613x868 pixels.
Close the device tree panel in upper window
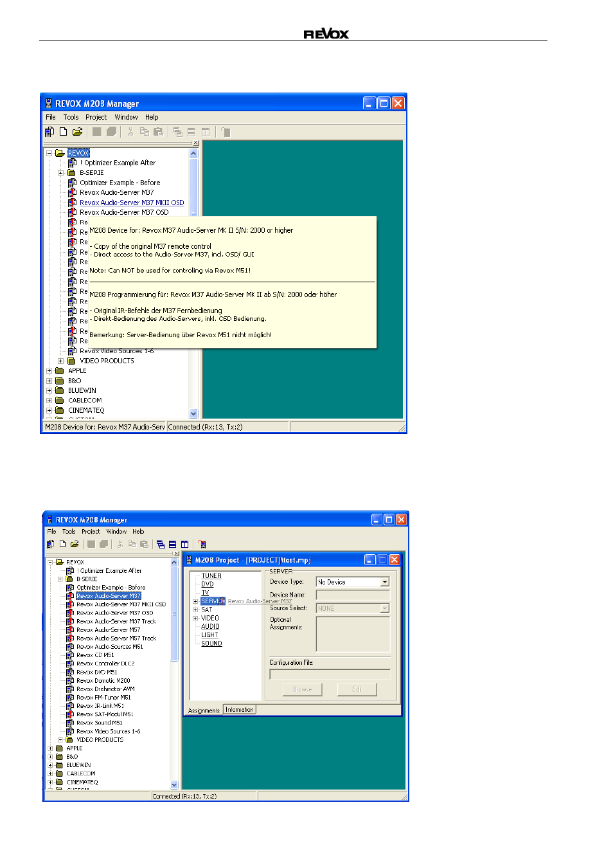tap(196, 143)
